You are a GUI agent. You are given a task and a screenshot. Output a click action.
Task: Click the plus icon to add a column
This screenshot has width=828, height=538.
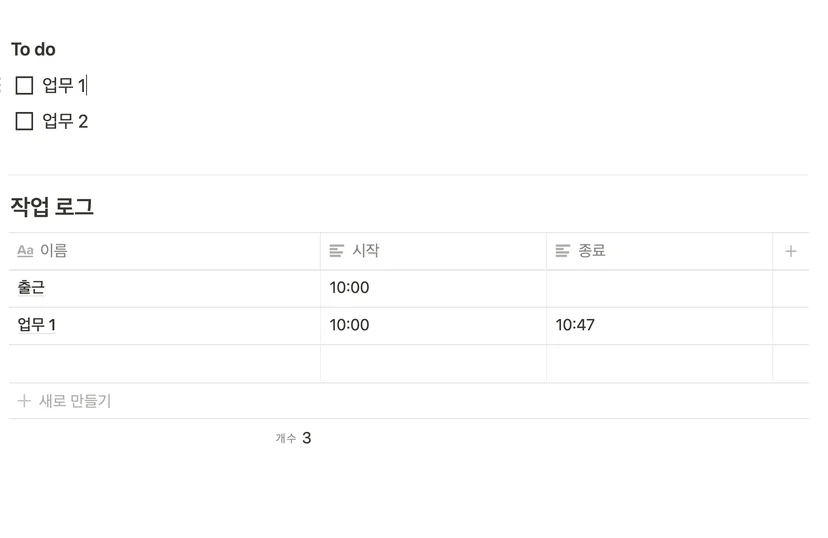[x=791, y=251]
